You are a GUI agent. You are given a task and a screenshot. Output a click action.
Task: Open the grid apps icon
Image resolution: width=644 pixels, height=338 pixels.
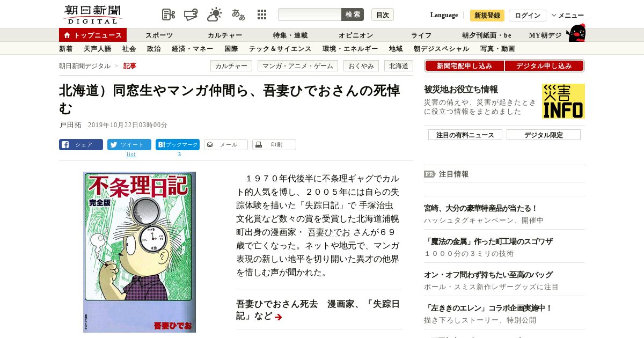(262, 14)
